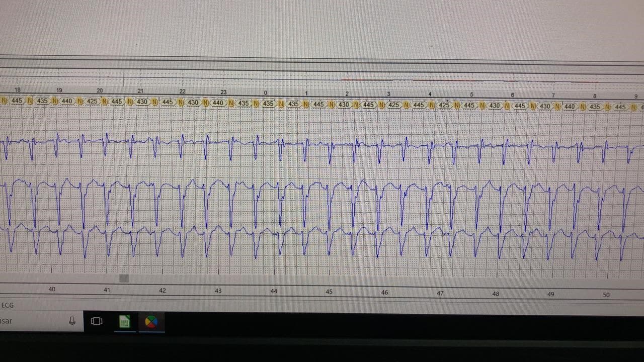Click the horizontal scrollbar thumb
644x362 pixels.
(x=124, y=279)
